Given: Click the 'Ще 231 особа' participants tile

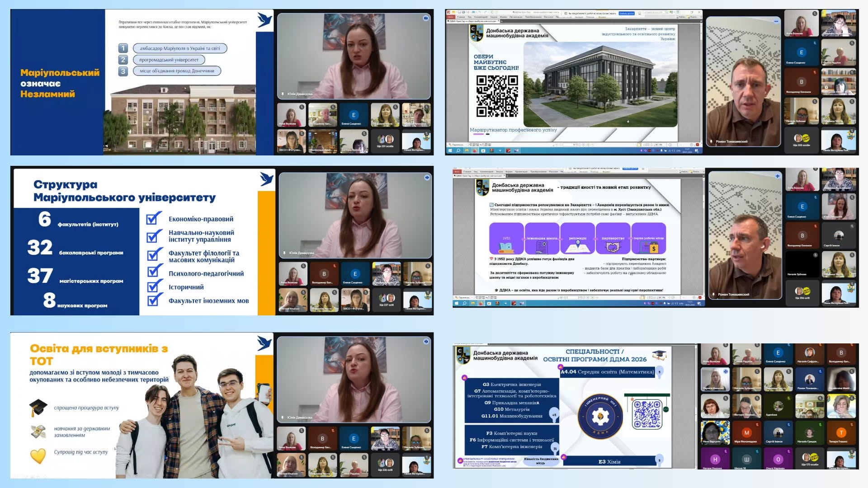Looking at the screenshot, I should pyautogui.click(x=385, y=141).
